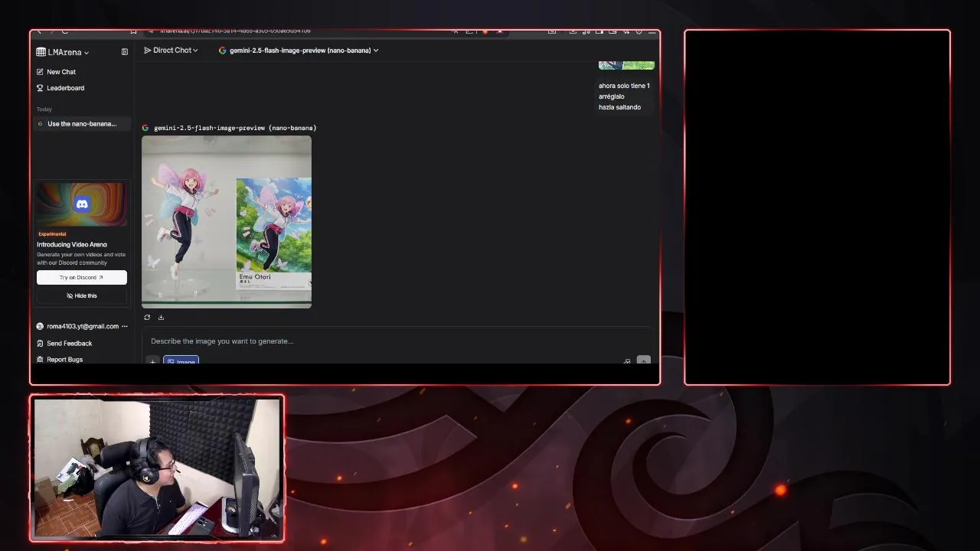Click the Discord banner image
The image size is (980, 551).
tap(82, 204)
